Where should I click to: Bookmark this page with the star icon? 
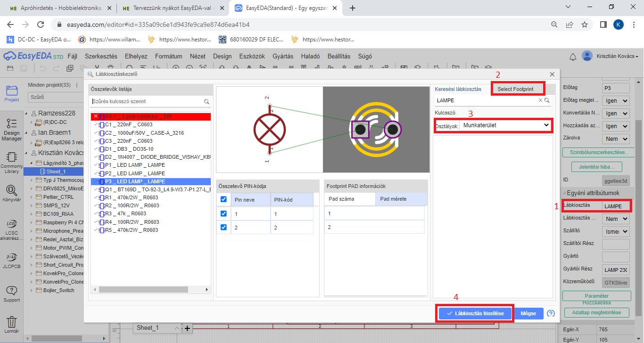pyautogui.click(x=585, y=24)
